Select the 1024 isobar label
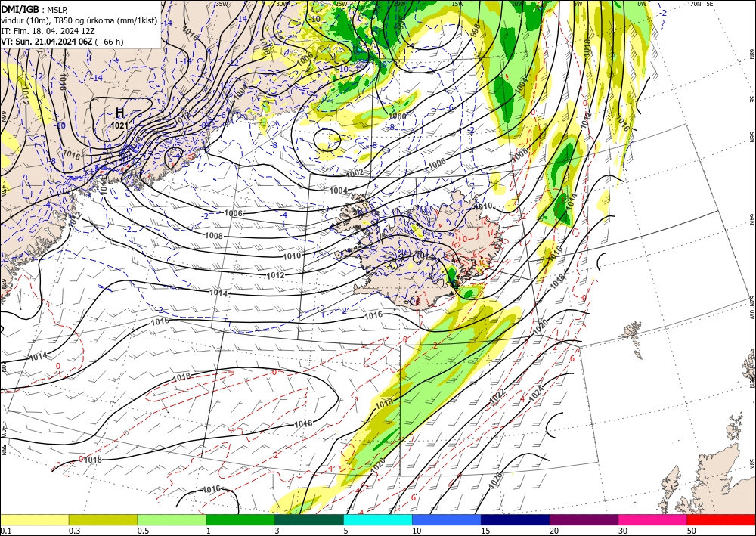Image resolution: width=756 pixels, height=536 pixels. click(536, 395)
